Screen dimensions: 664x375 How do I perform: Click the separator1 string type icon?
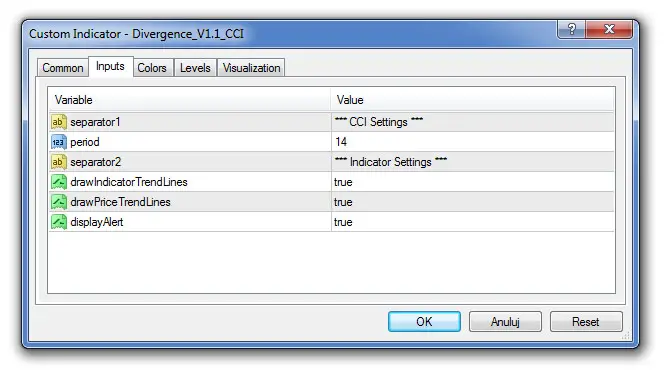coord(58,122)
